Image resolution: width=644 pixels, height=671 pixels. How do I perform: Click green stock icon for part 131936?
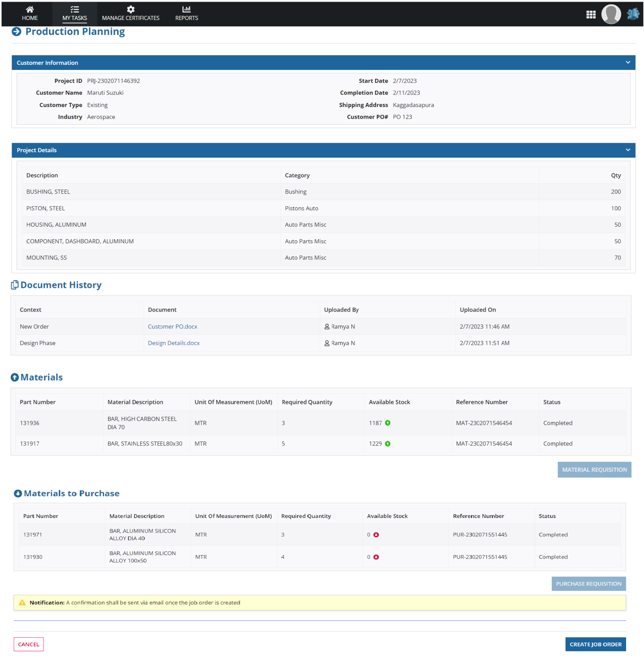(x=388, y=423)
